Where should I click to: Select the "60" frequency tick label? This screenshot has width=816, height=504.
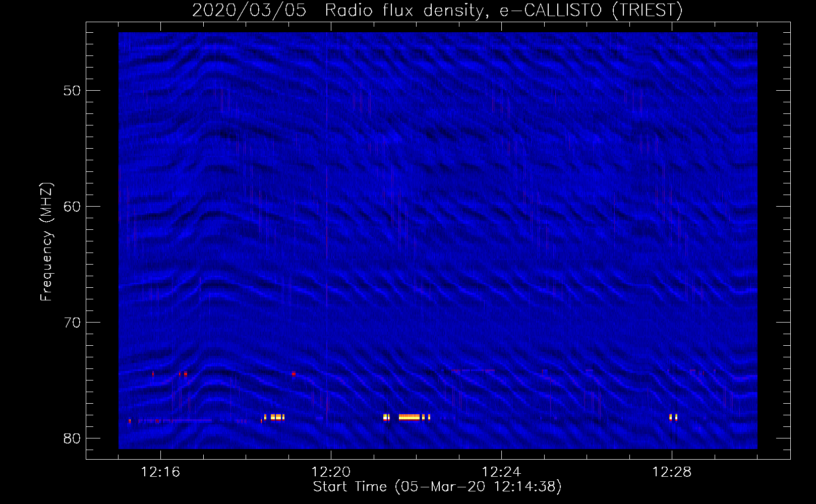click(72, 207)
